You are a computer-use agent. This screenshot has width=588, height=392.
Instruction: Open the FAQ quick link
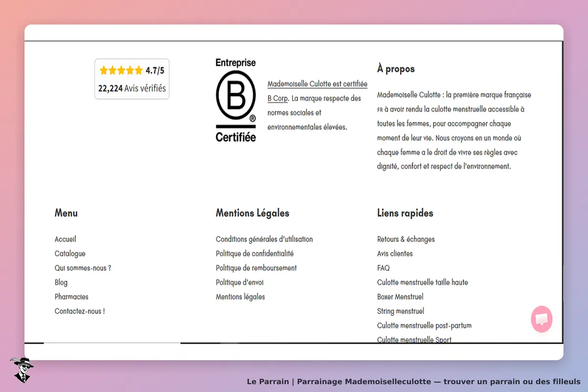click(383, 268)
